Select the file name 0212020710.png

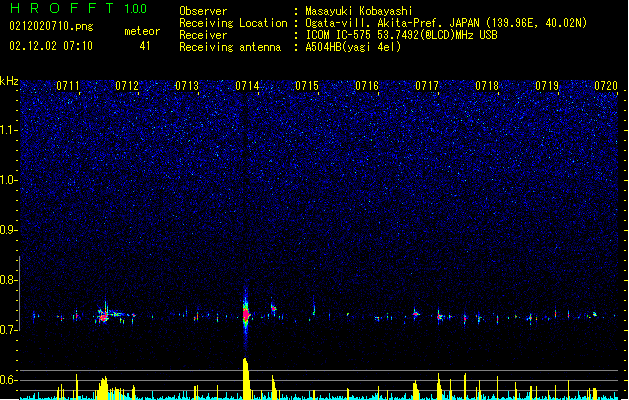(x=51, y=26)
